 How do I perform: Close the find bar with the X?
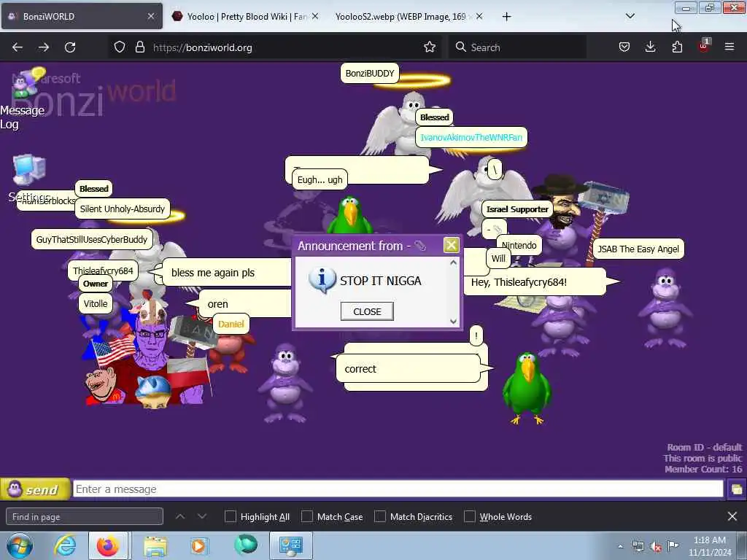click(732, 516)
